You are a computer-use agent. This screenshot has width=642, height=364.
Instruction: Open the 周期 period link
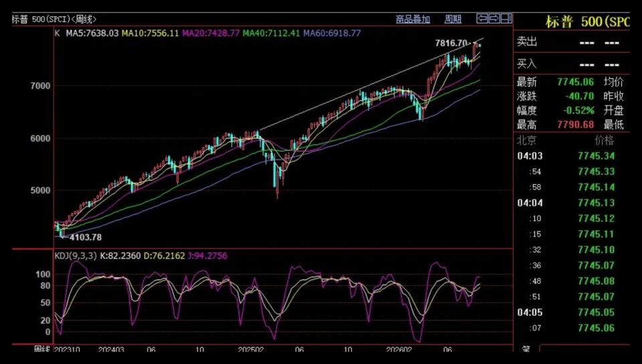click(x=453, y=19)
